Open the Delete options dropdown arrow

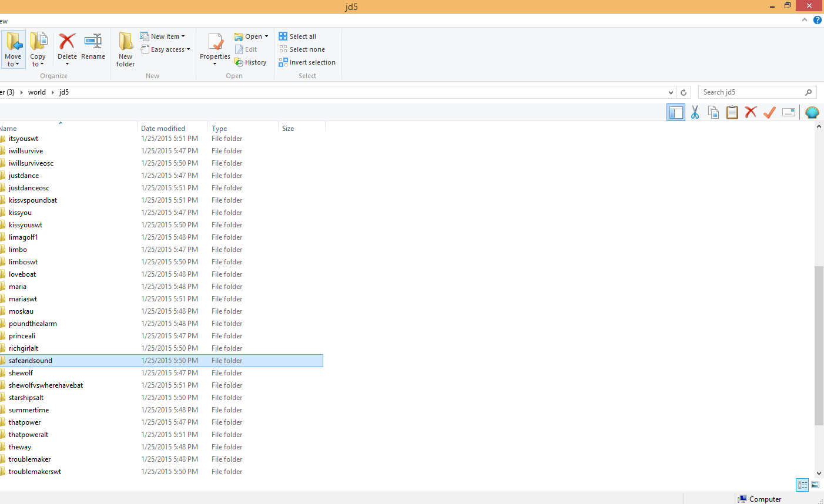click(x=67, y=64)
